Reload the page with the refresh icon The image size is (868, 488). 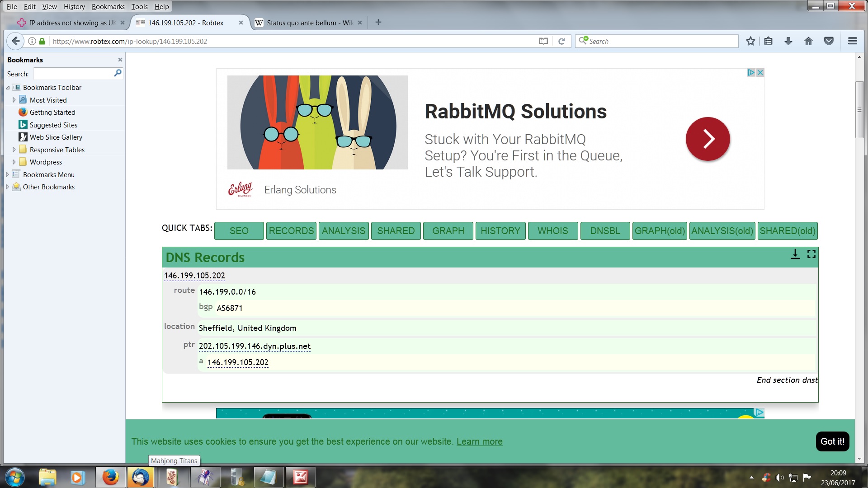click(561, 41)
